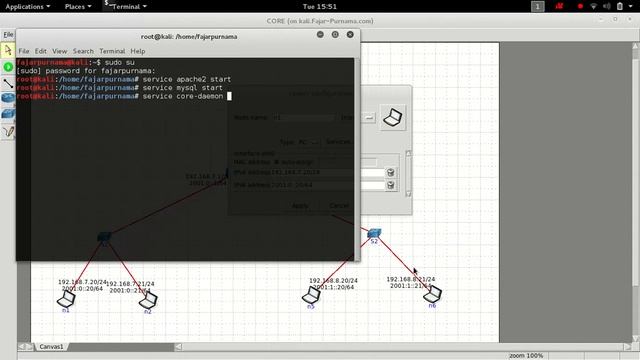Viewport: 640px width, 360px height.
Task: Click the IPv6 address field in node dialog
Action: 329,185
